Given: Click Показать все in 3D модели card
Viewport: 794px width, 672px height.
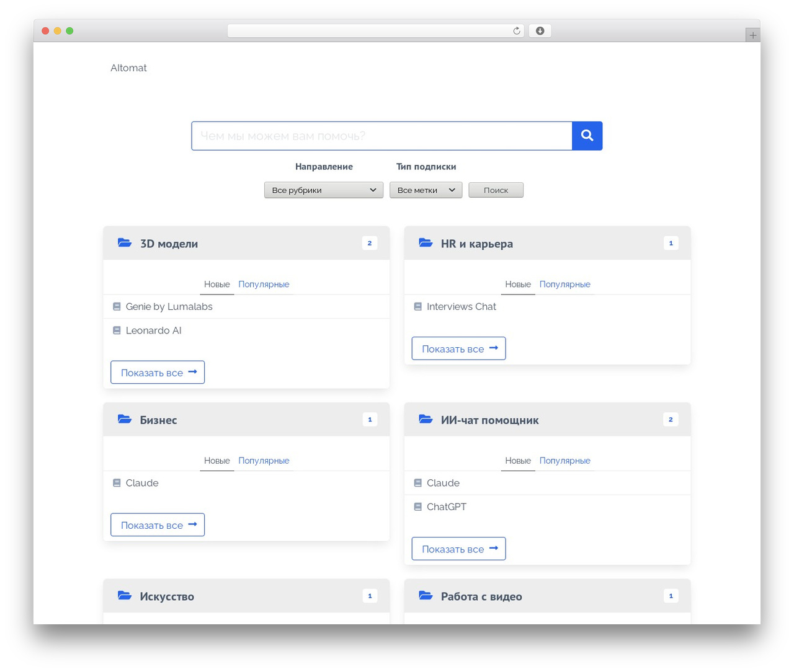Looking at the screenshot, I should pos(158,373).
